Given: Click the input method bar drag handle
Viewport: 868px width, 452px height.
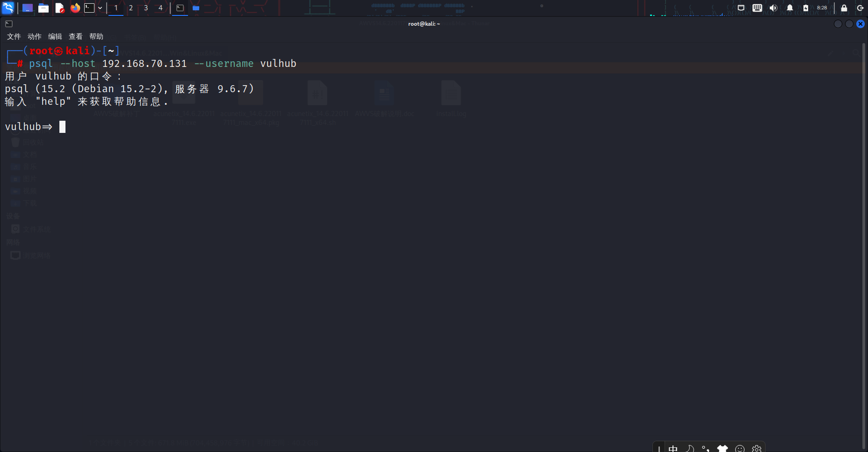Looking at the screenshot, I should pos(659,449).
